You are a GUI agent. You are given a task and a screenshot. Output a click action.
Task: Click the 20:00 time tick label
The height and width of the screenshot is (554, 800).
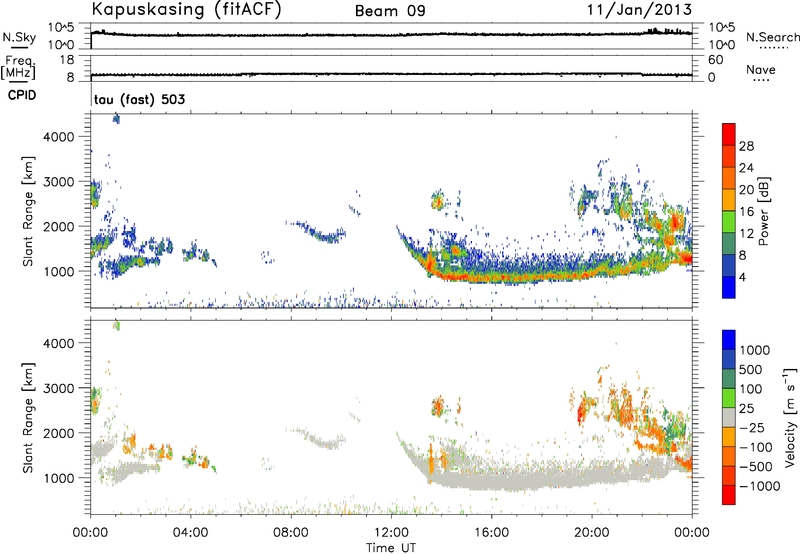(x=592, y=533)
